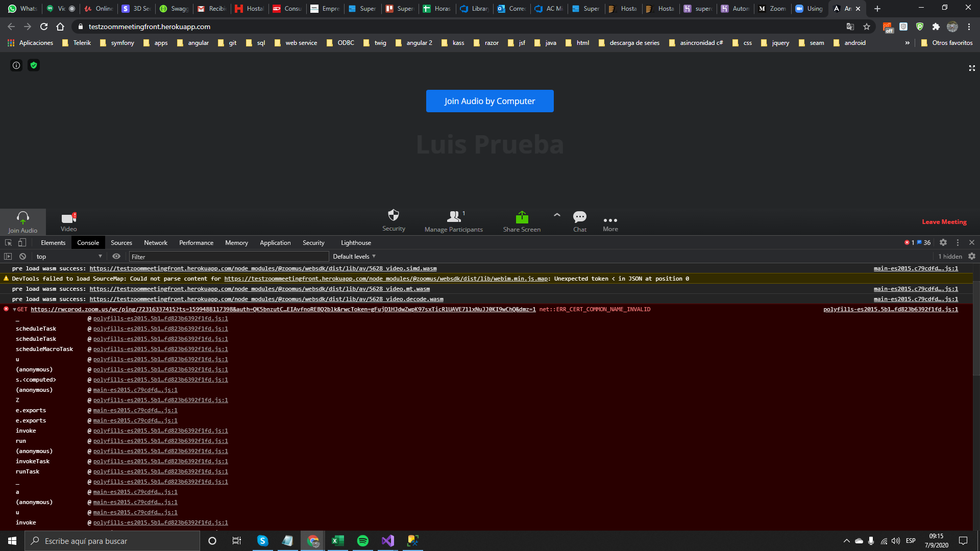
Task: Open the Chat bubble icon
Action: coord(580,217)
